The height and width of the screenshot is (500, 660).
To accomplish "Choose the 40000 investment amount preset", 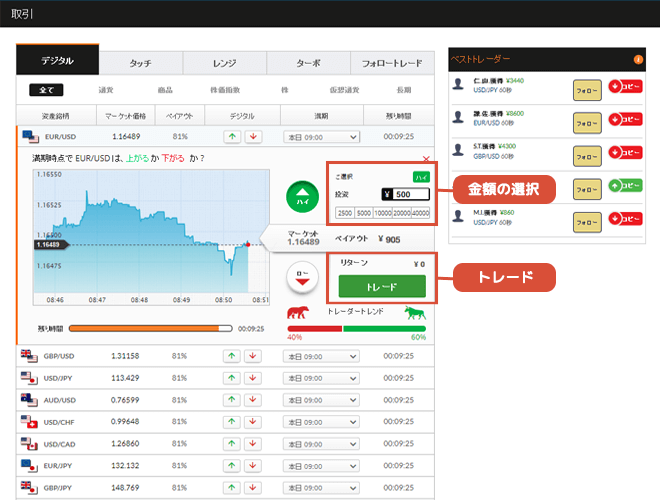I will pyautogui.click(x=420, y=213).
